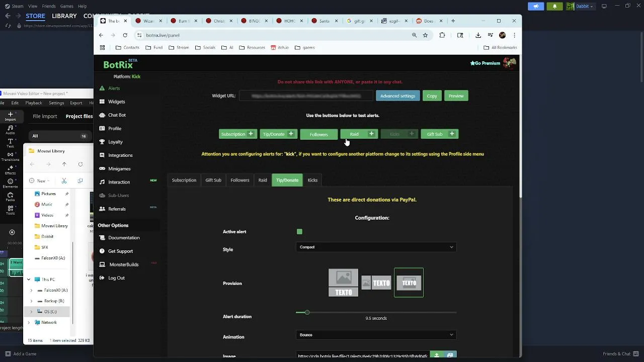
Task: Click the blurred Widget URL field
Action: point(306,96)
